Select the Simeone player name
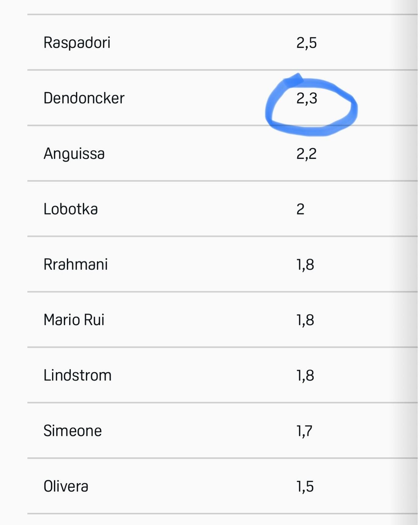Viewport: 420px width, 525px height. [x=73, y=431]
